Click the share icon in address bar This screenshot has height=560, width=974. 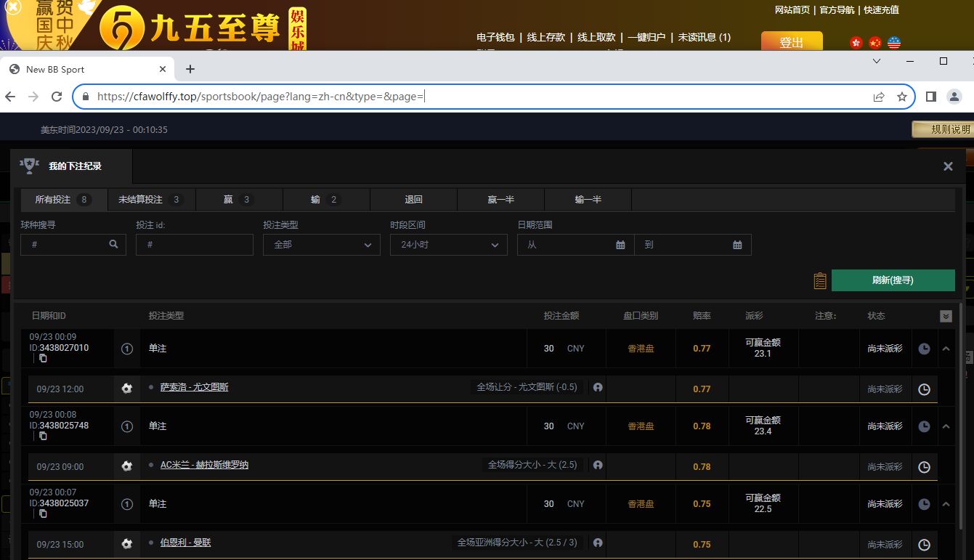coord(879,97)
